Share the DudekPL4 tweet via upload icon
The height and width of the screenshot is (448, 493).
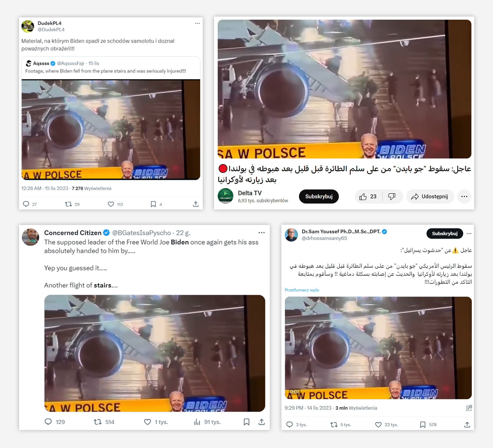pyautogui.click(x=196, y=204)
